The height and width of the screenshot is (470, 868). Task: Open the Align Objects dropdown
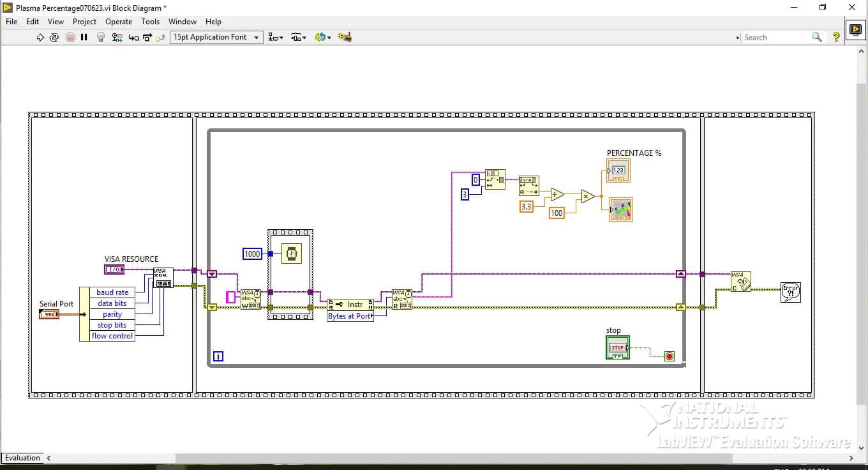pos(275,37)
